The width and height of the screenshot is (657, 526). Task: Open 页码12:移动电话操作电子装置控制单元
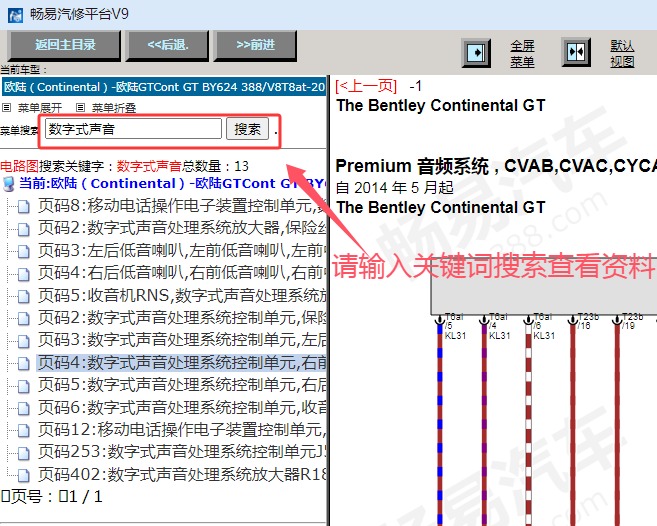coord(181,430)
